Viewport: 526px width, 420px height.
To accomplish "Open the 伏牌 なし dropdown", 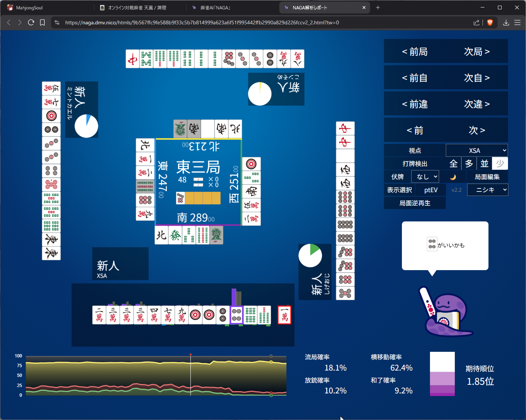I will [425, 177].
